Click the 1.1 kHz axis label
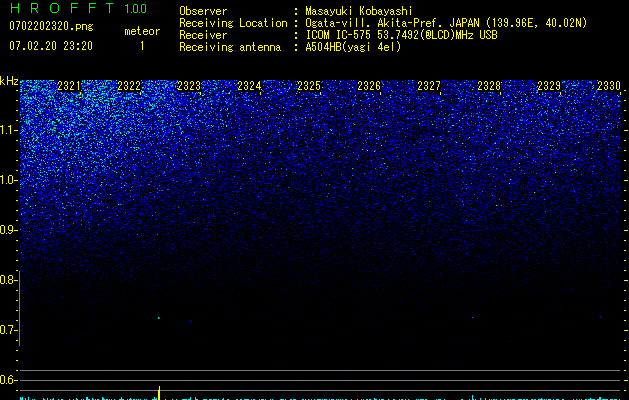This screenshot has width=629, height=400. (x=8, y=130)
